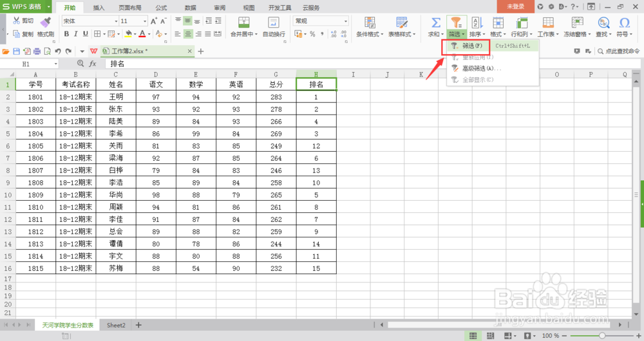Viewport: 644px width, 341px height.
Task: Choose 筛选(F) from the filter menu
Action: [493, 46]
